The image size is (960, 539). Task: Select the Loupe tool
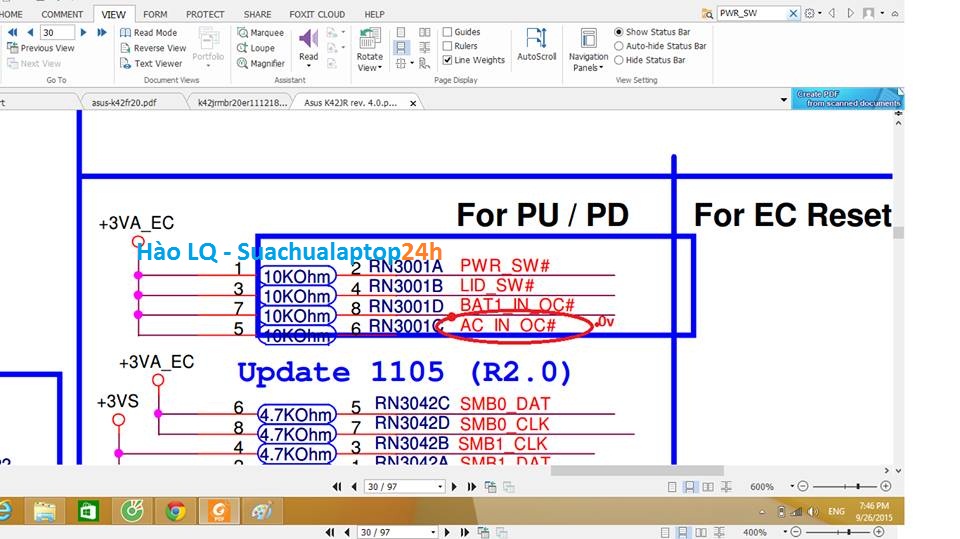coord(260,48)
